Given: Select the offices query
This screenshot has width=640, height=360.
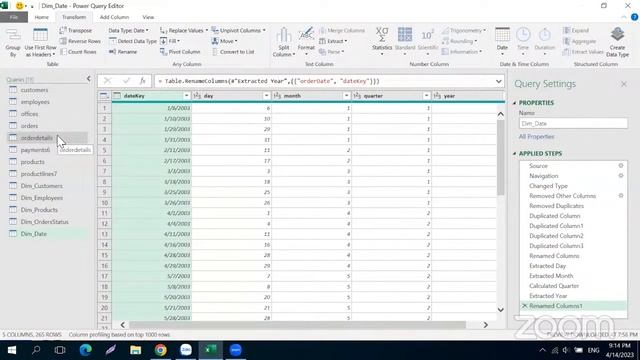Looking at the screenshot, I should [29, 114].
